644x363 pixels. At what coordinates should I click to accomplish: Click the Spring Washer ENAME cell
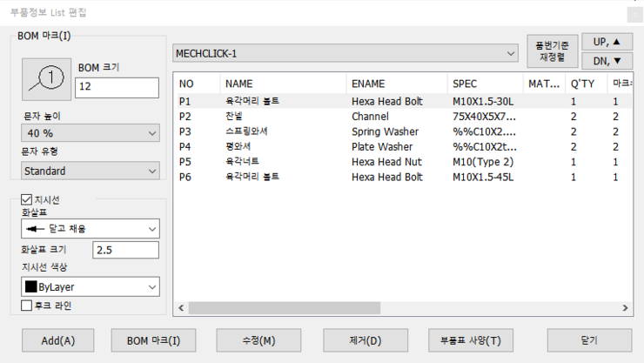(x=385, y=131)
